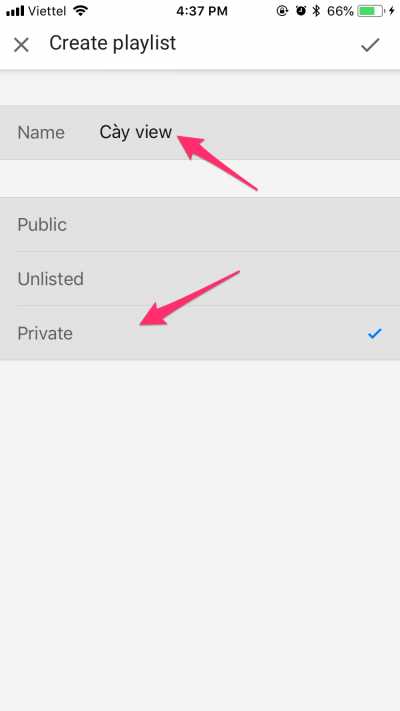The image size is (400, 711).
Task: Tap the Name label
Action: [x=41, y=132]
